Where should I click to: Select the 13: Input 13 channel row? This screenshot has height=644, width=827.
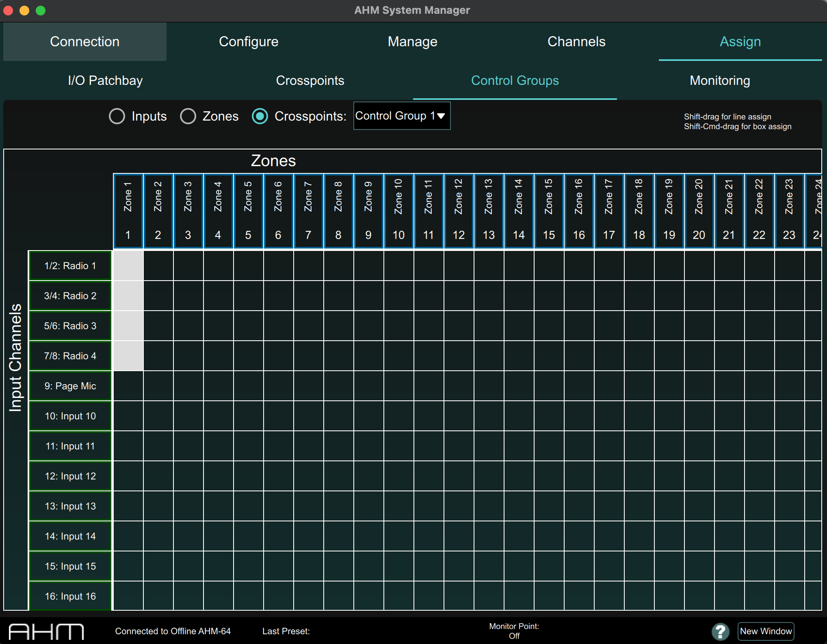[x=70, y=506]
